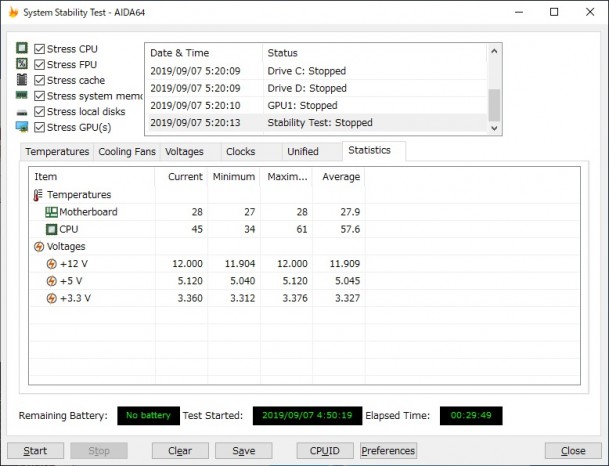
Task: Select the Stability Test: Stopped log entry
Action: (320, 123)
